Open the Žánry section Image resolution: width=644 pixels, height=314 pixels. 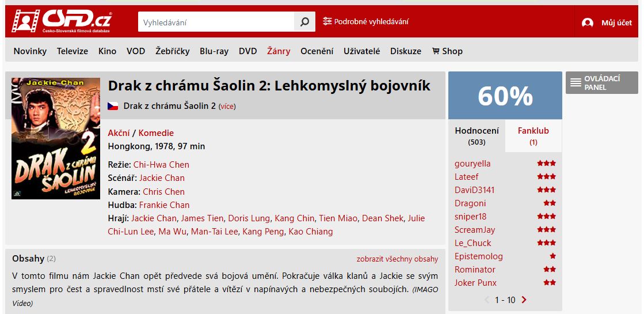click(x=279, y=51)
